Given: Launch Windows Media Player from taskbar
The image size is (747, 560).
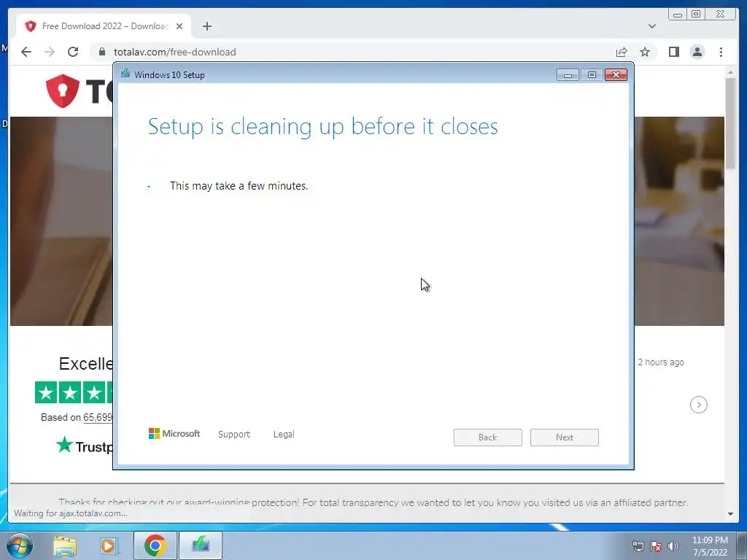Looking at the screenshot, I should coord(109,545).
